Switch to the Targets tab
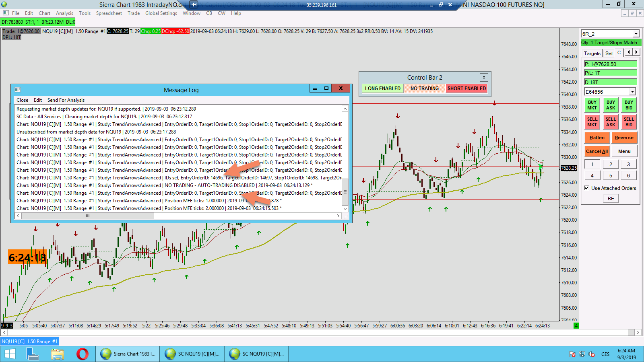The height and width of the screenshot is (362, 644). click(x=592, y=53)
